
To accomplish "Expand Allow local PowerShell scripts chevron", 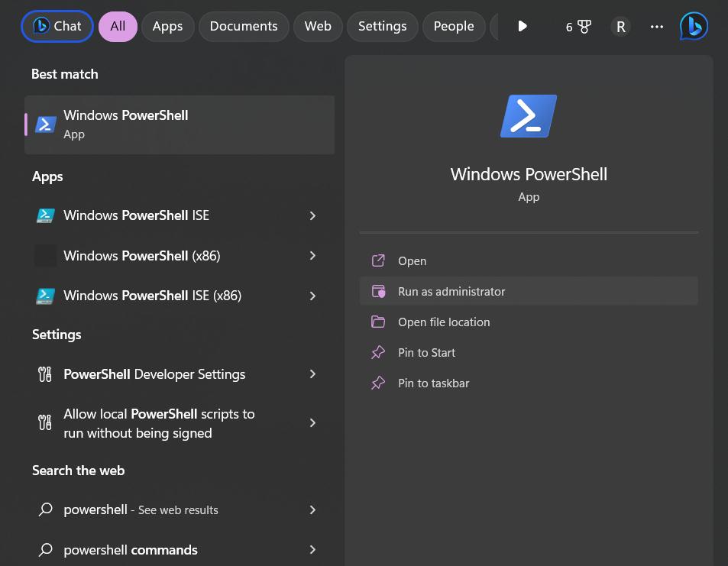I will click(312, 423).
